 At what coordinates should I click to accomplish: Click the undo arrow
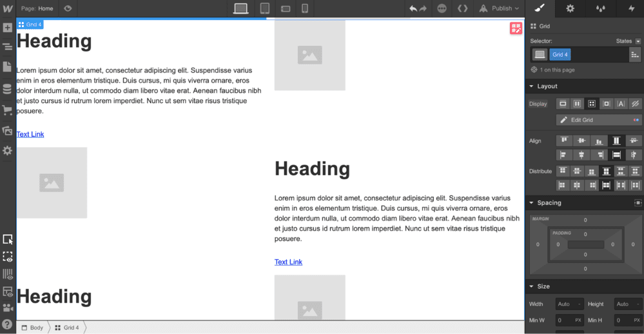click(413, 8)
